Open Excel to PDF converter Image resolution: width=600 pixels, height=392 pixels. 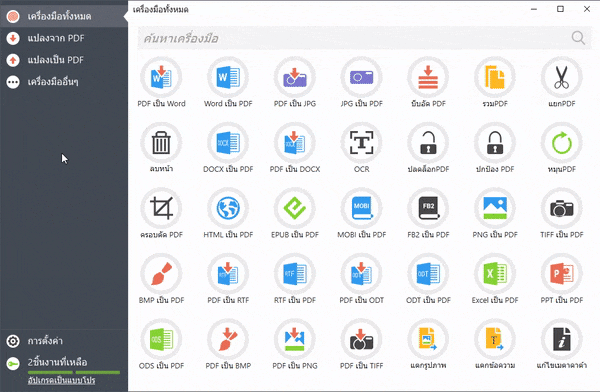[495, 274]
